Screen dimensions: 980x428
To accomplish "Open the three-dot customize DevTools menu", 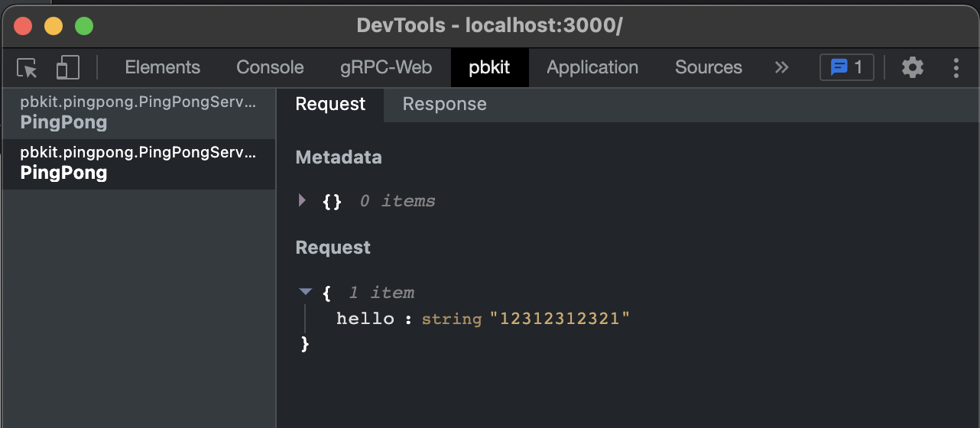I will pos(956,68).
